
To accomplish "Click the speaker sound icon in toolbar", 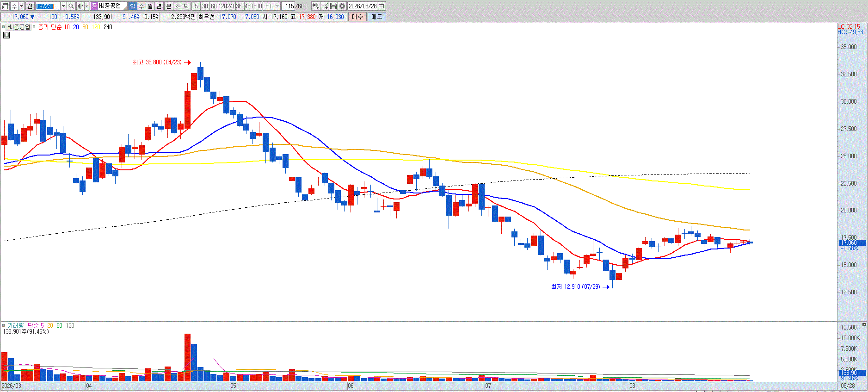I will click(x=80, y=6).
